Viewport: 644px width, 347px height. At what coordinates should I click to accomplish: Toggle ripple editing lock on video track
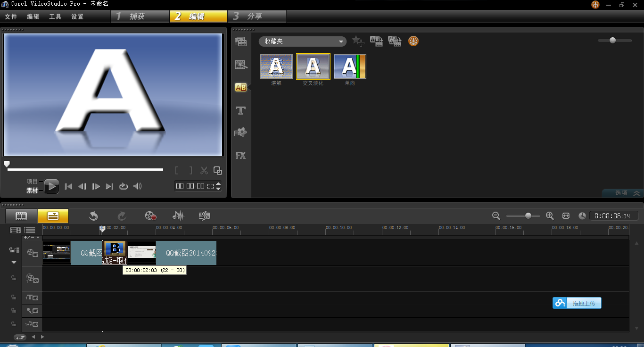[x=14, y=250]
